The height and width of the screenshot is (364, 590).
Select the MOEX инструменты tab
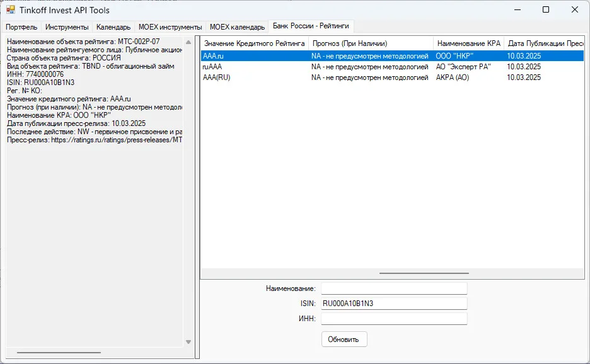[170, 27]
